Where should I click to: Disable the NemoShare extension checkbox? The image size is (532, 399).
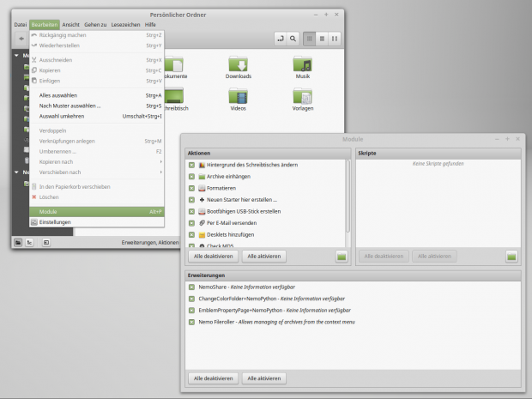pos(191,287)
